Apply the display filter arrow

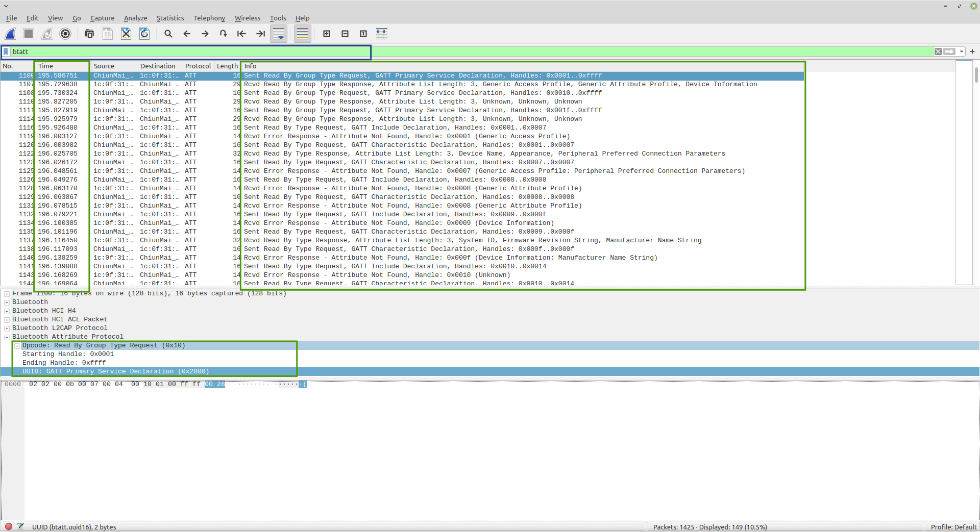[x=949, y=52]
